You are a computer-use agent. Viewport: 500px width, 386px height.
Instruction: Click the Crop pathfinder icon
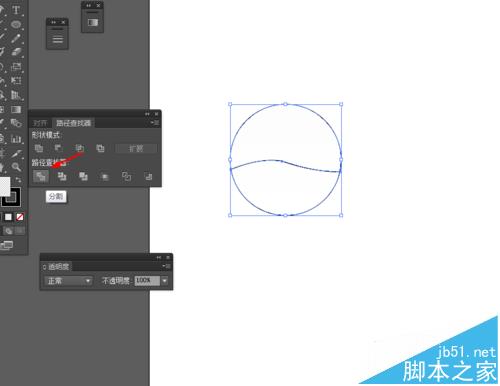pos(105,177)
